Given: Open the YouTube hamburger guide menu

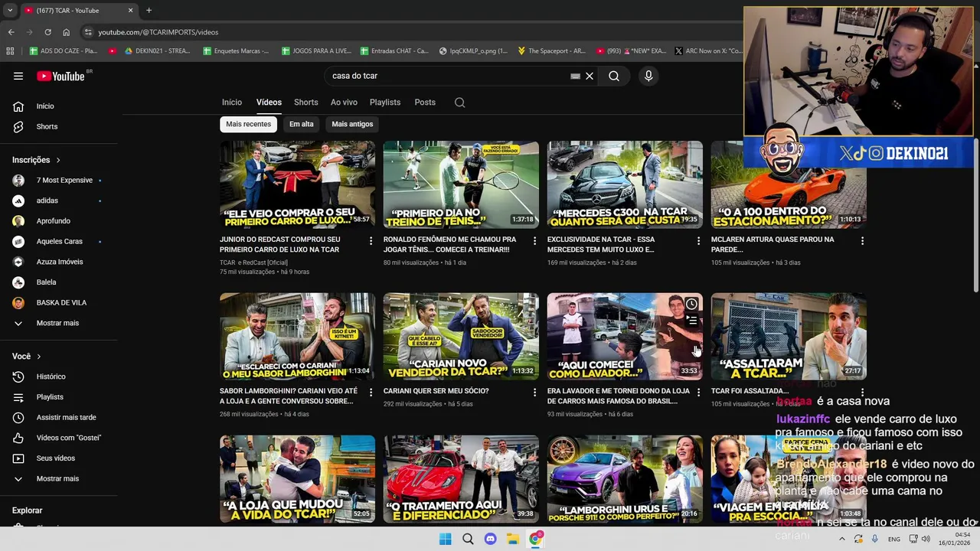Looking at the screenshot, I should (x=18, y=76).
